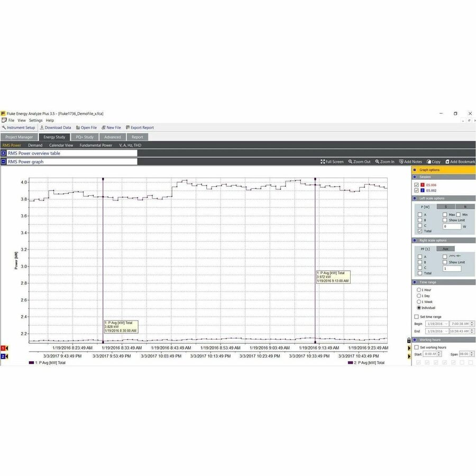The image size is (476, 476).
Task: Increment the working hours Start time stepper
Action: point(440,353)
